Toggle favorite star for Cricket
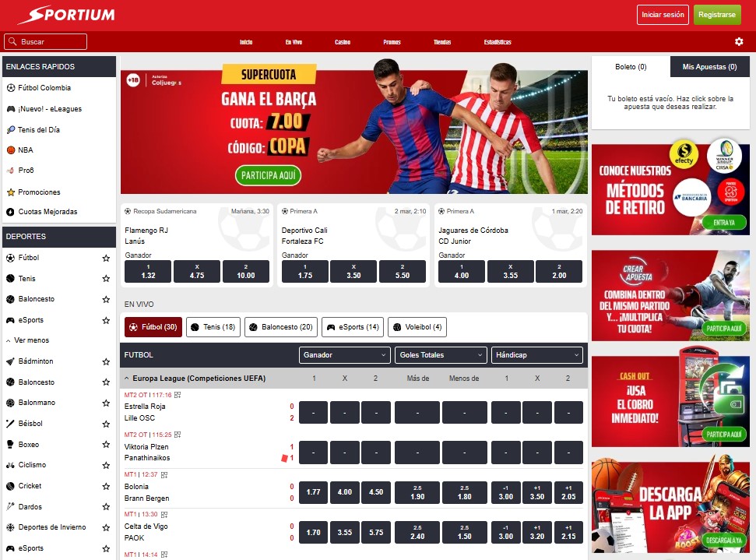The image size is (756, 560). pos(106,486)
